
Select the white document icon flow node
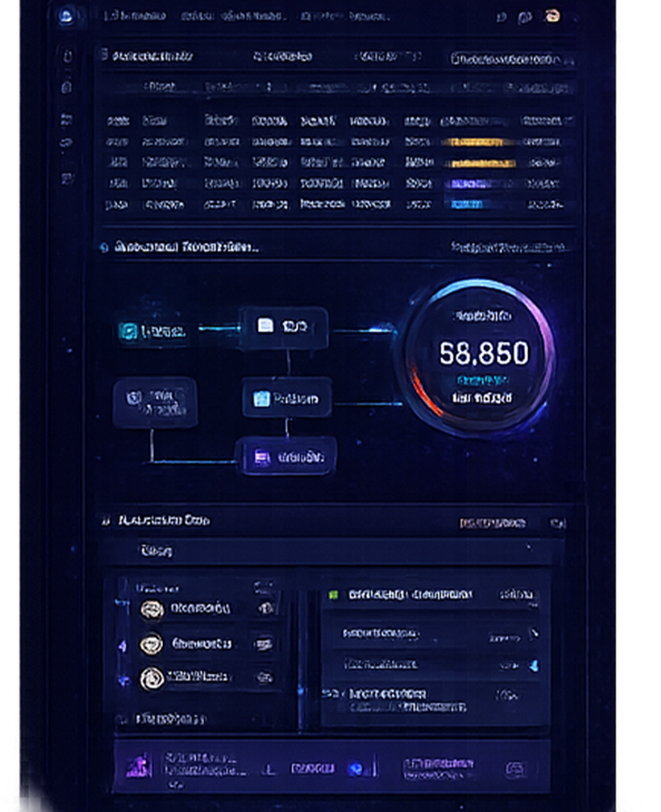point(283,326)
